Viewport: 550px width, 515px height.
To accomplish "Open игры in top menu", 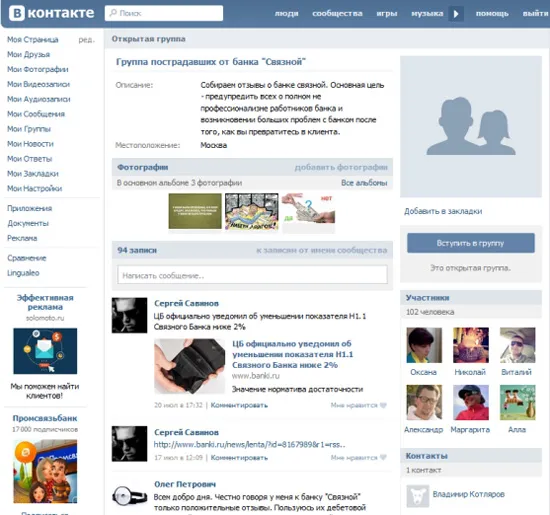I will (387, 14).
